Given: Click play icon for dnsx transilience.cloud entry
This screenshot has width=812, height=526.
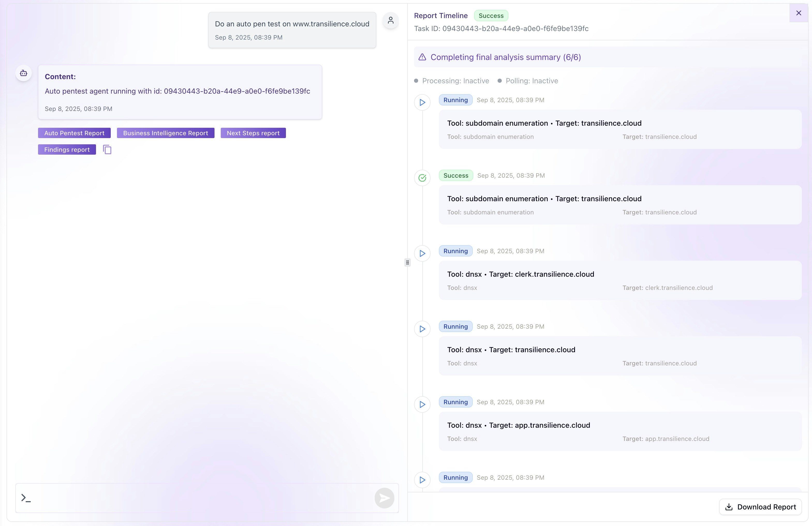Looking at the screenshot, I should 422,329.
